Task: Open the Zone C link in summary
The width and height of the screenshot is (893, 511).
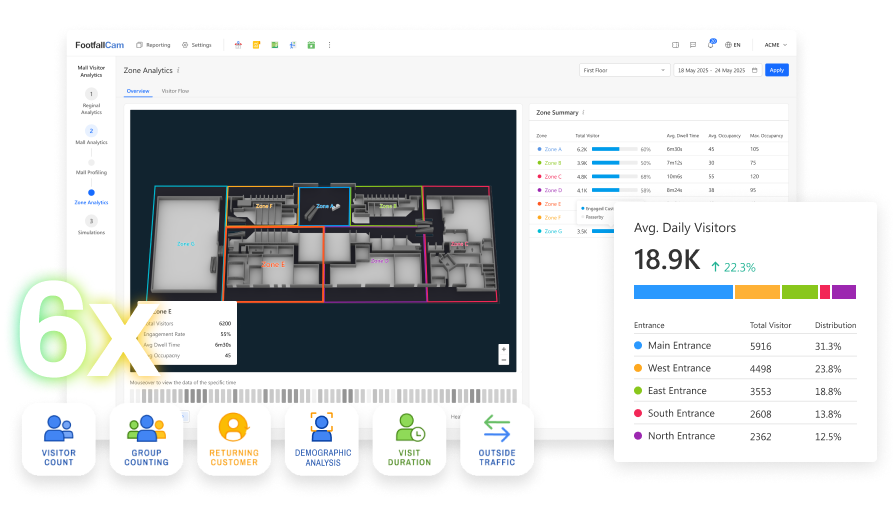Action: click(x=553, y=177)
